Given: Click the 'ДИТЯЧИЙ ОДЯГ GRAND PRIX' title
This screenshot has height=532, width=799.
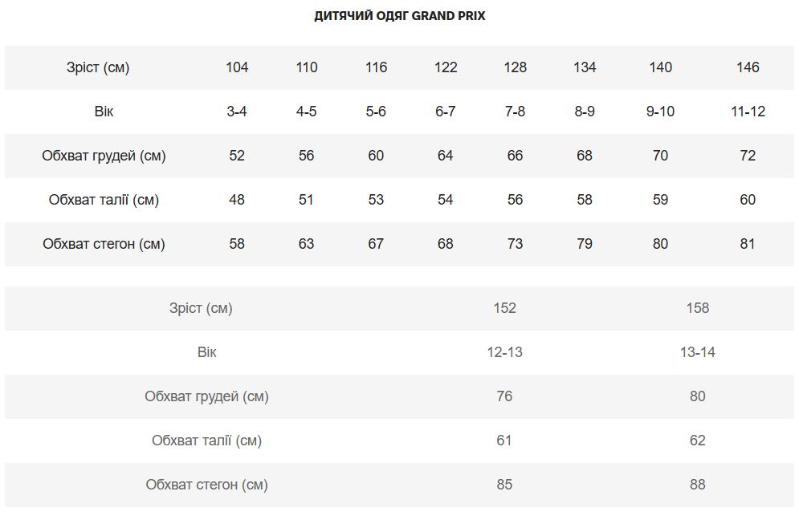Looking at the screenshot, I should [399, 15].
